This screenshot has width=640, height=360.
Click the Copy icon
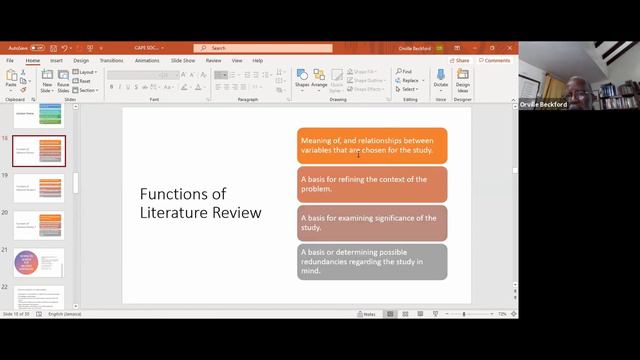pos(23,81)
